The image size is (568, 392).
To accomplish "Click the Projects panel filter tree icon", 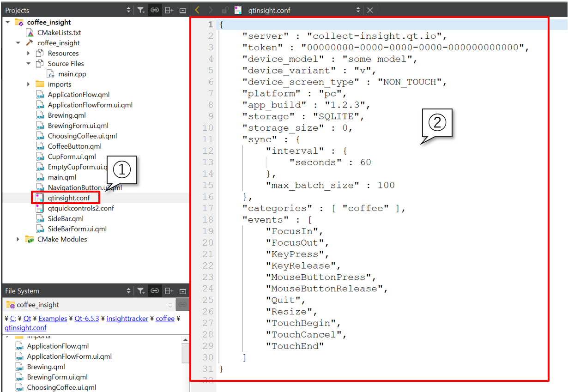I will [x=141, y=10].
